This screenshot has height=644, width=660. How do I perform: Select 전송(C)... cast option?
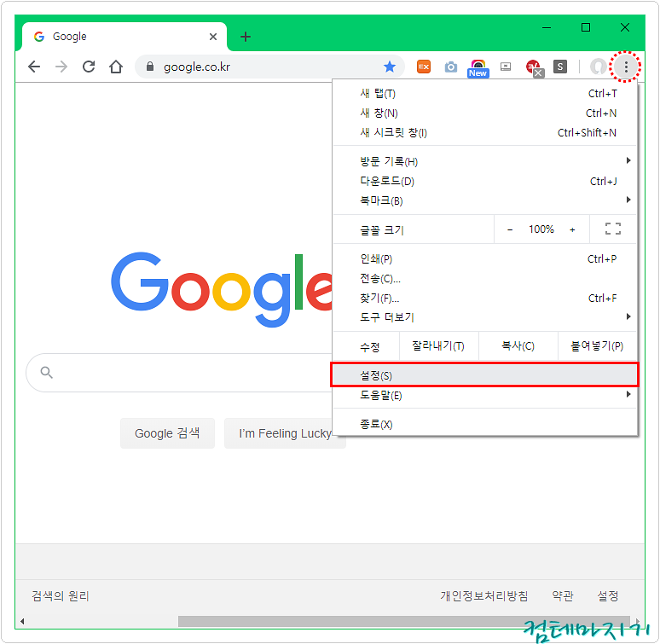(x=484, y=278)
